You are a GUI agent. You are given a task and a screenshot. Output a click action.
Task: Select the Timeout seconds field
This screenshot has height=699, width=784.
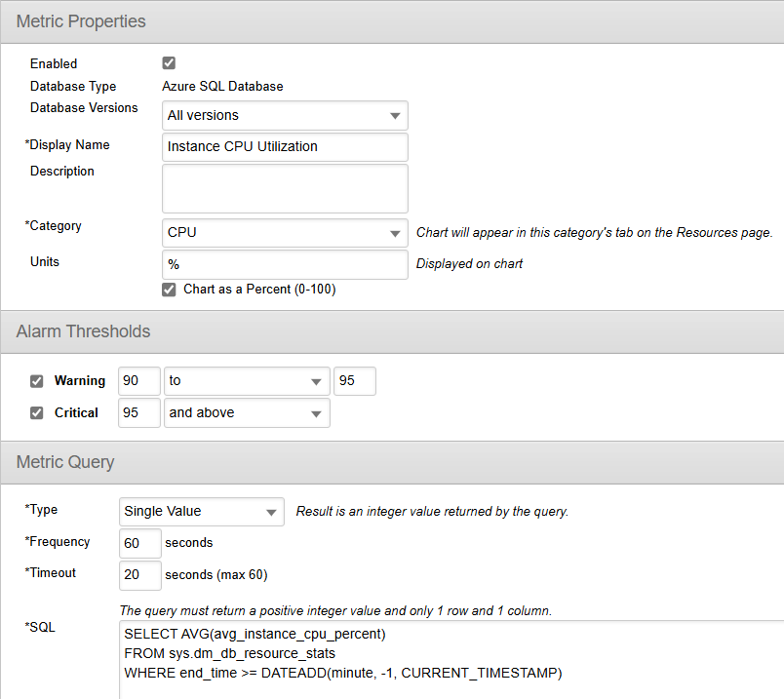[139, 575]
